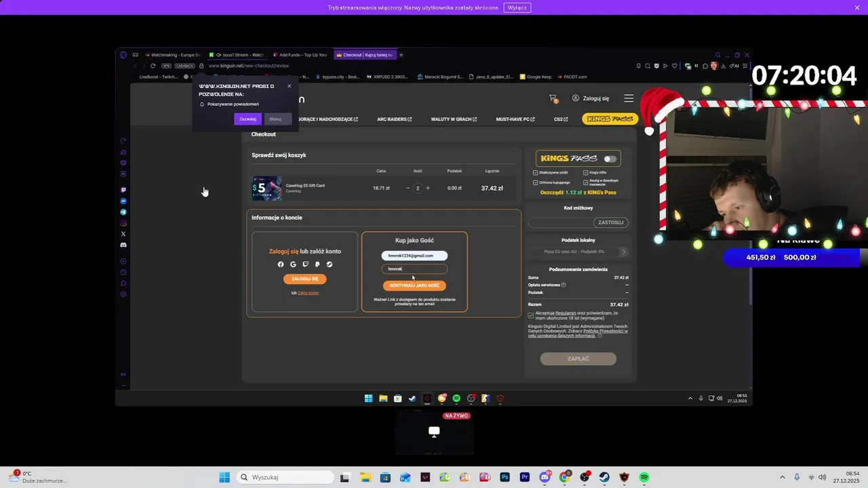Click the discount code input field
The height and width of the screenshot is (488, 868).
coord(561,222)
